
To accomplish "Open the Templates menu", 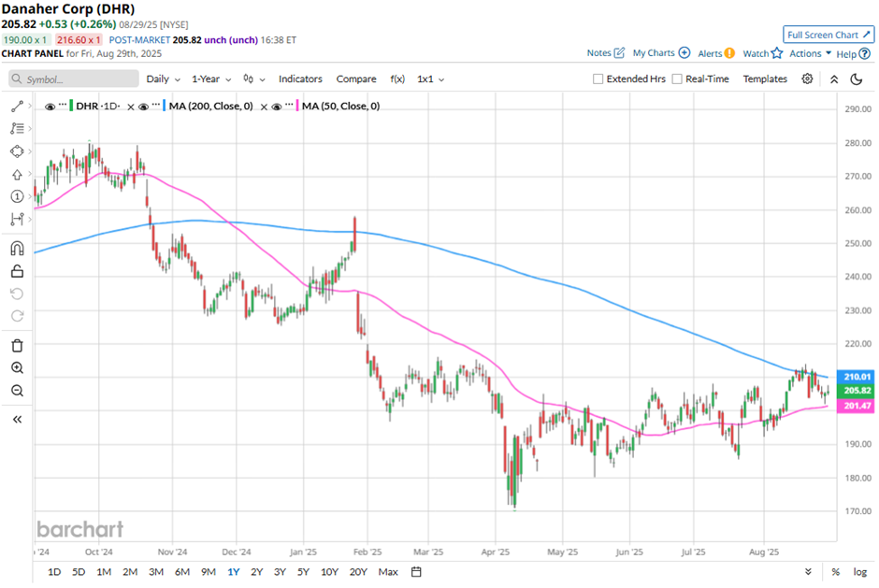I will click(765, 79).
